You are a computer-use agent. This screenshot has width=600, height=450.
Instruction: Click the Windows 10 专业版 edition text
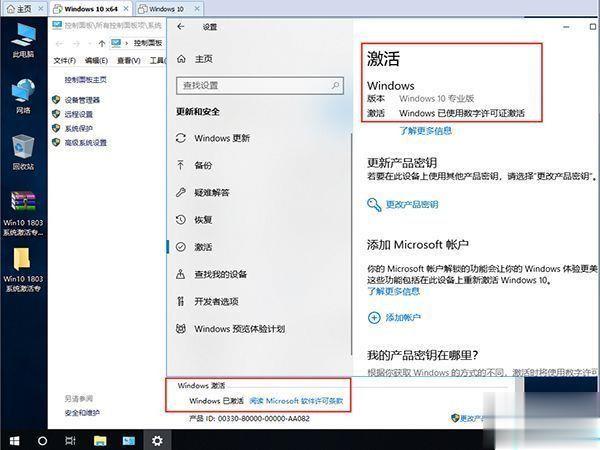[x=437, y=98]
